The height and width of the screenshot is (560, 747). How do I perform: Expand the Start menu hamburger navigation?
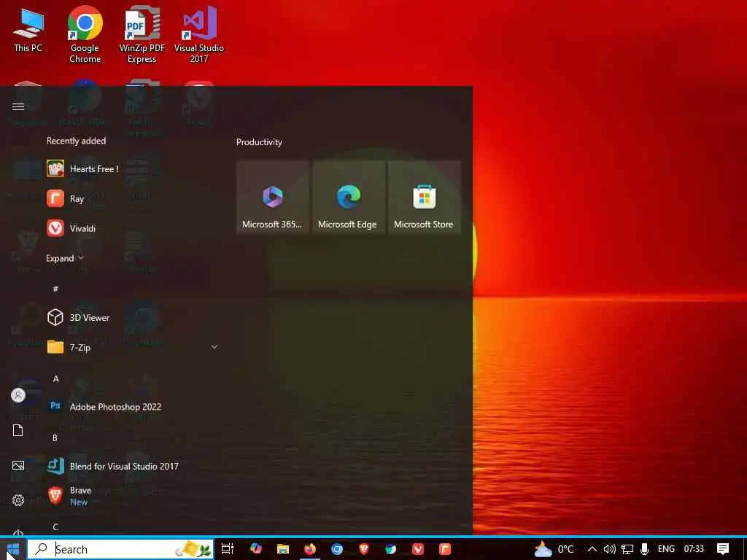pyautogui.click(x=18, y=106)
